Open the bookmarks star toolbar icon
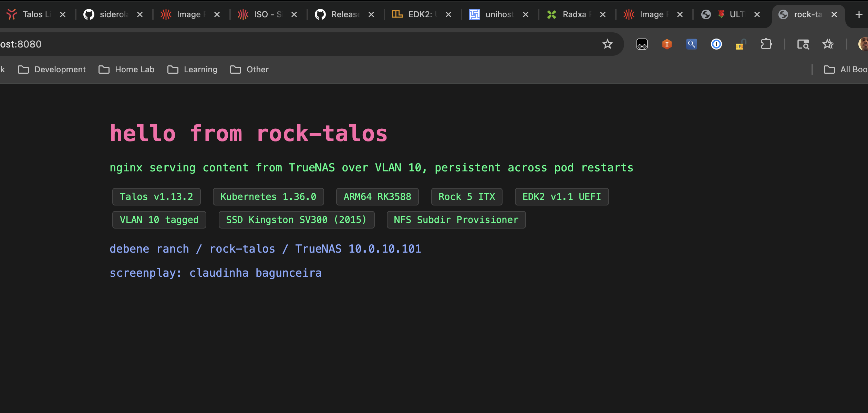The image size is (868, 413). coord(828,44)
